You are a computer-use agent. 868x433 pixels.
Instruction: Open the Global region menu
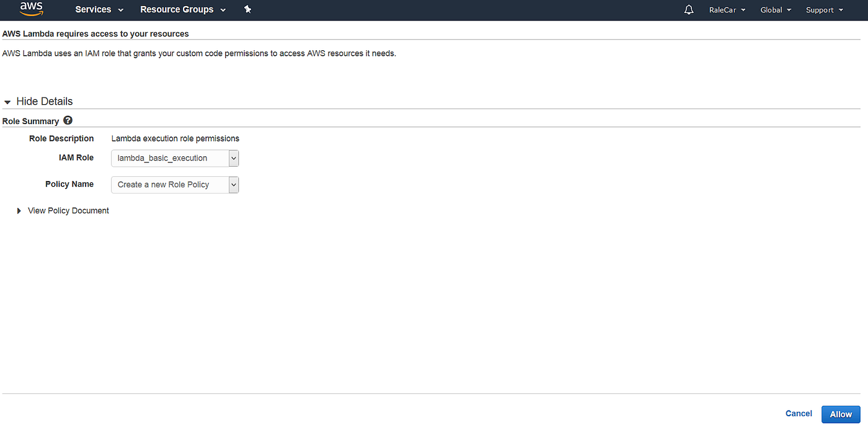[776, 10]
